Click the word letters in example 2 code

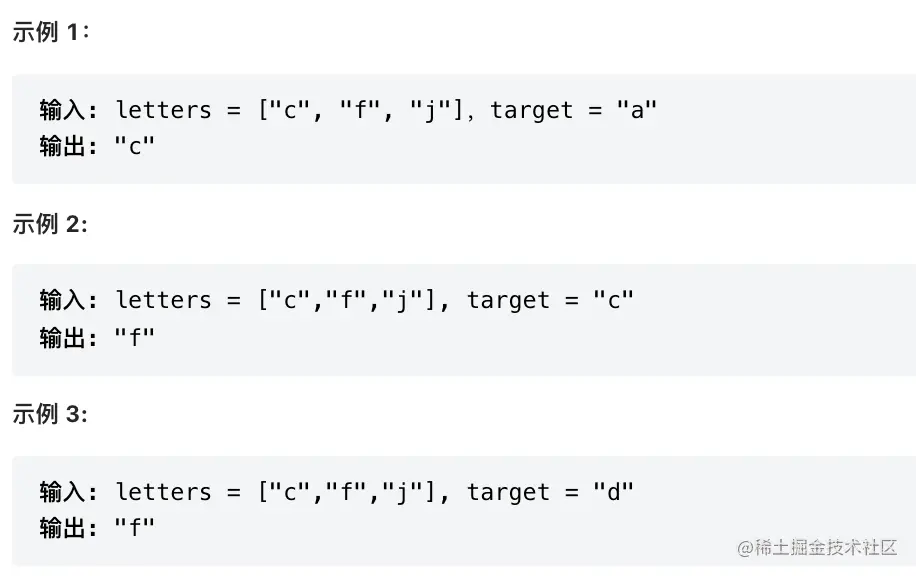(163, 299)
